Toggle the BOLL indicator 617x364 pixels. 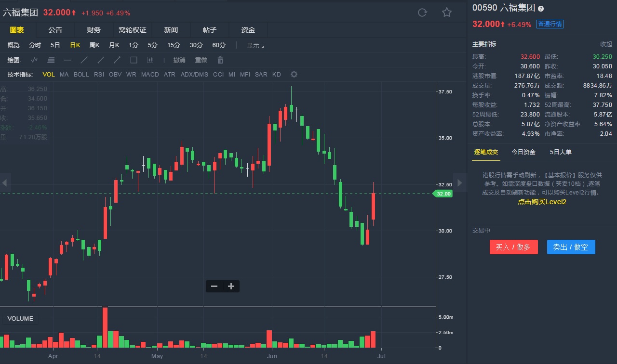pyautogui.click(x=81, y=74)
